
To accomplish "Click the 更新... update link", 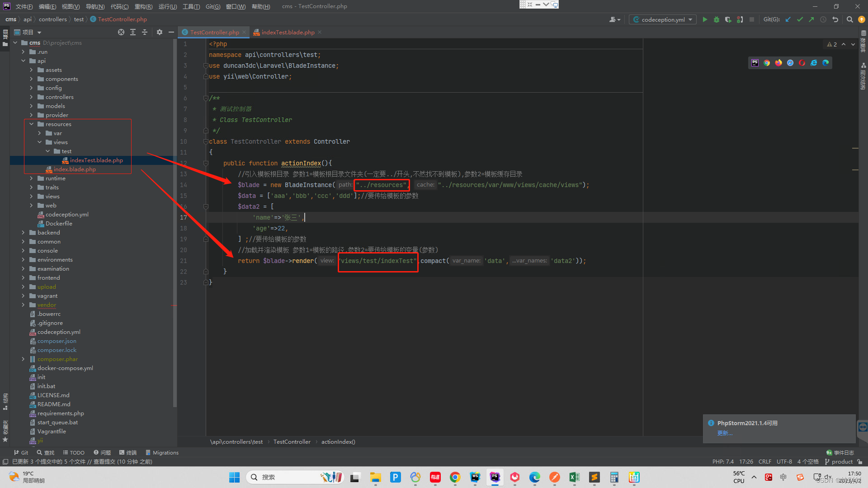I will tap(725, 433).
